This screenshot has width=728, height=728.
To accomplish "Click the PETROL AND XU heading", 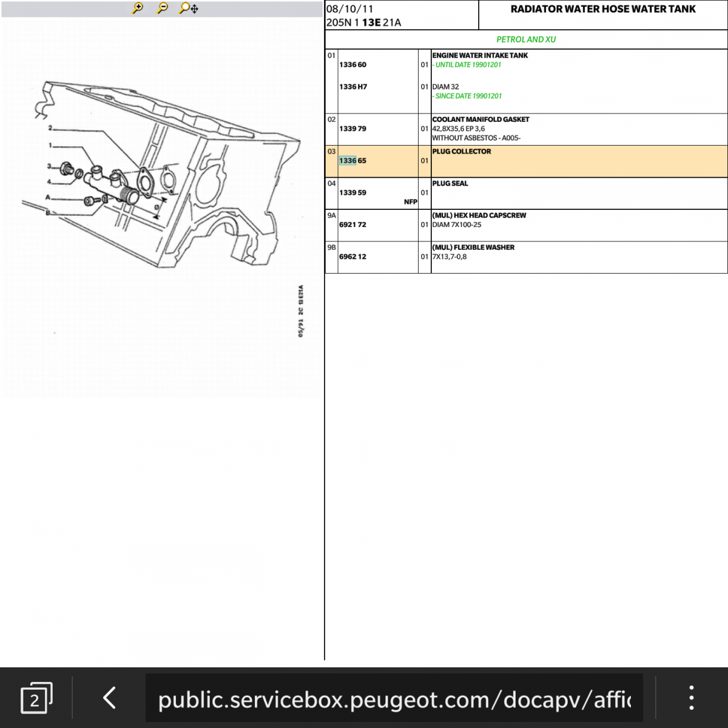I will [526, 39].
